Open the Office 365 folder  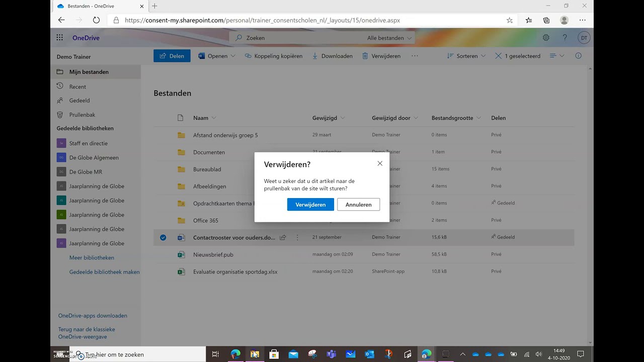click(x=206, y=220)
